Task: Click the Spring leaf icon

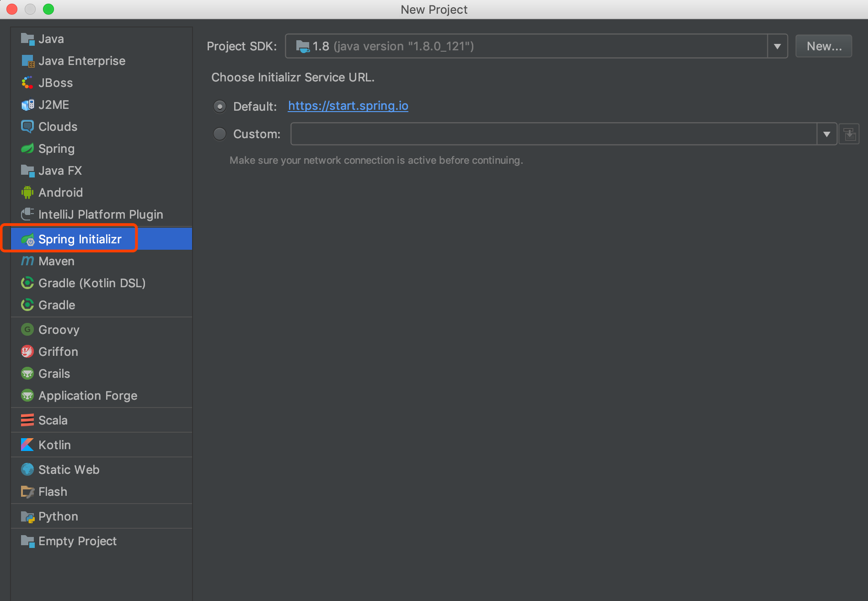Action: click(27, 149)
